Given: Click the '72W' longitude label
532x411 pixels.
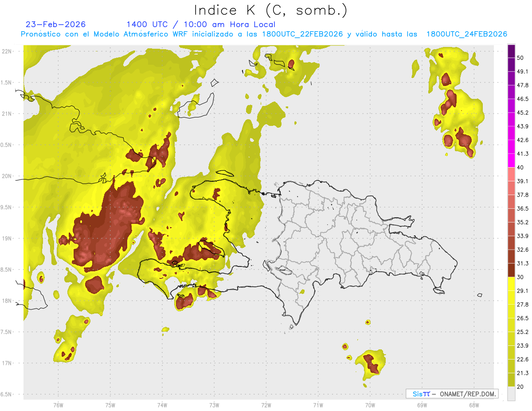Looking at the screenshot, I should (266, 405).
